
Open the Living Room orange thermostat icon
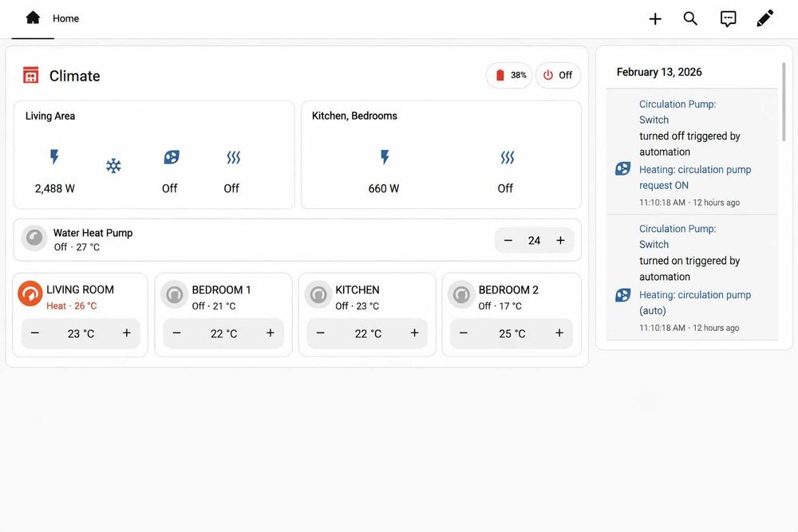pyautogui.click(x=30, y=294)
